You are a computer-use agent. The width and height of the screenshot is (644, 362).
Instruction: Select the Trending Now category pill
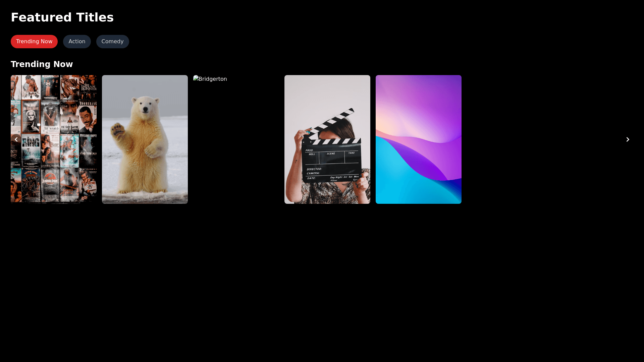coord(34,42)
